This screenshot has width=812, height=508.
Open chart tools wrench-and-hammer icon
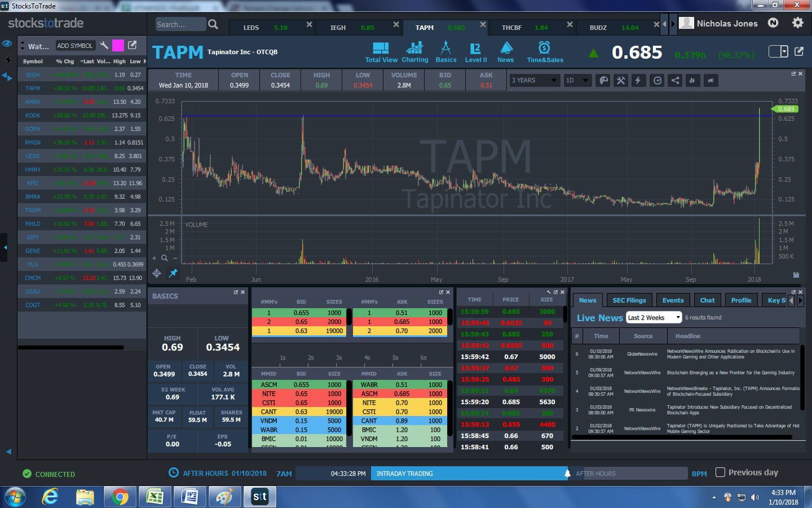tap(621, 80)
